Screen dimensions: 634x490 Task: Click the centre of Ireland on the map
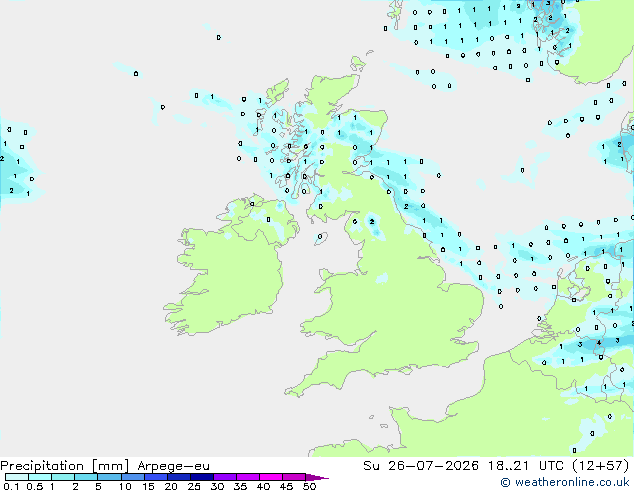click(x=226, y=275)
